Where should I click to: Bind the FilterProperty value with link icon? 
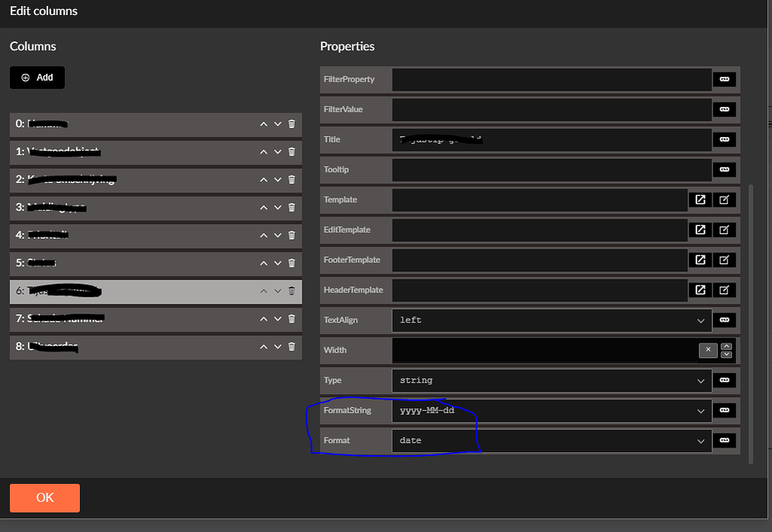[725, 79]
